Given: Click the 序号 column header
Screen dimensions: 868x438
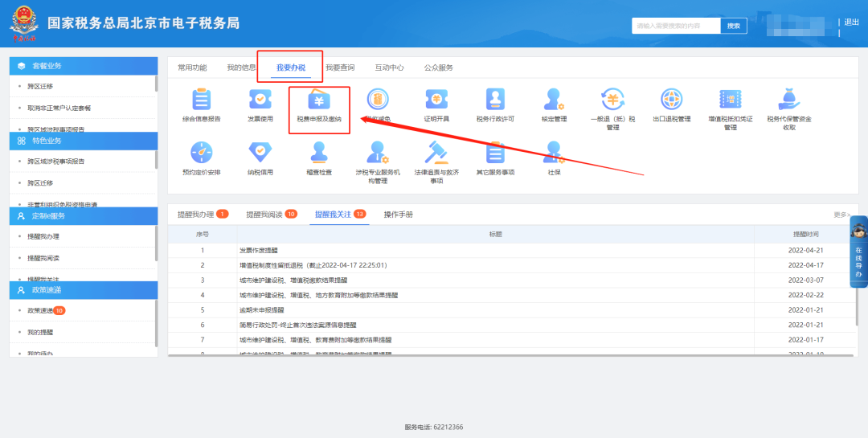Looking at the screenshot, I should [x=202, y=234].
